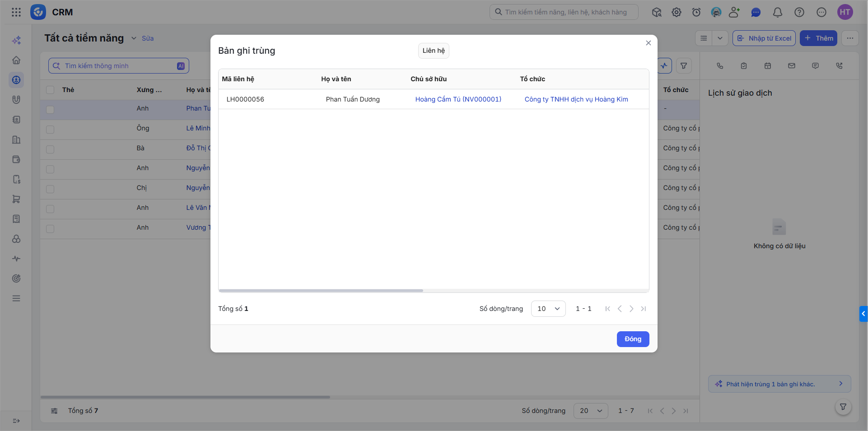Click the Tìm kiếm thông minh search box

119,66
